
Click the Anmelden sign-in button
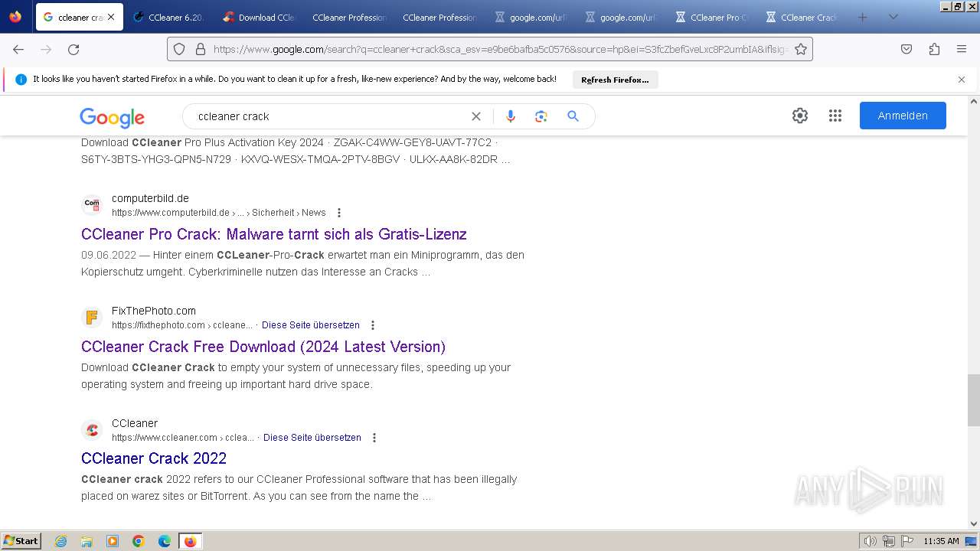point(903,116)
